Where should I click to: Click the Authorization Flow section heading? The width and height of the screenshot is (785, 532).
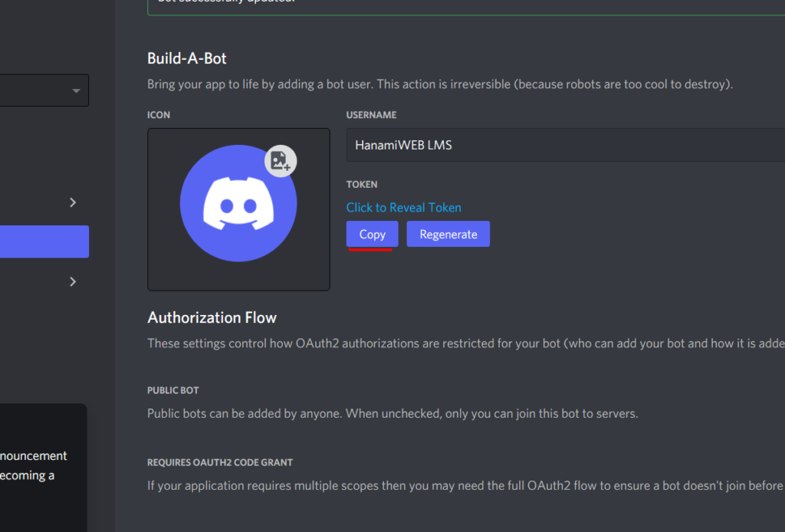pos(212,318)
